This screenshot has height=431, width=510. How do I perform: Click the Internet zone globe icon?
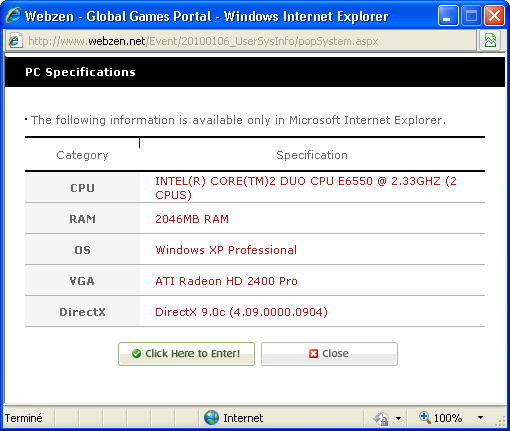click(x=211, y=418)
